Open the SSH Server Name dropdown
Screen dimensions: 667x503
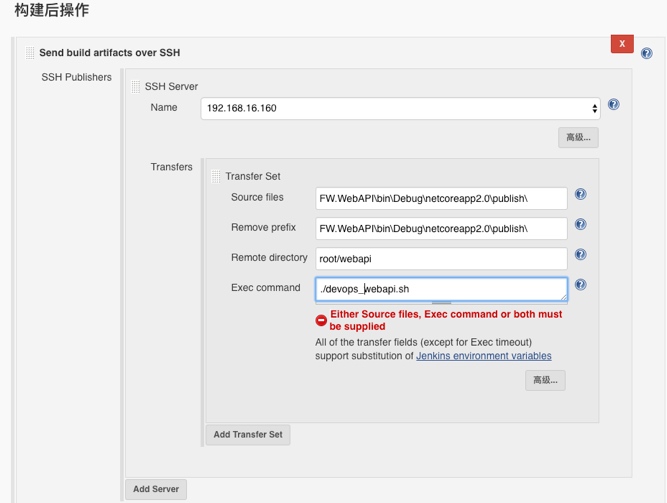(x=401, y=108)
